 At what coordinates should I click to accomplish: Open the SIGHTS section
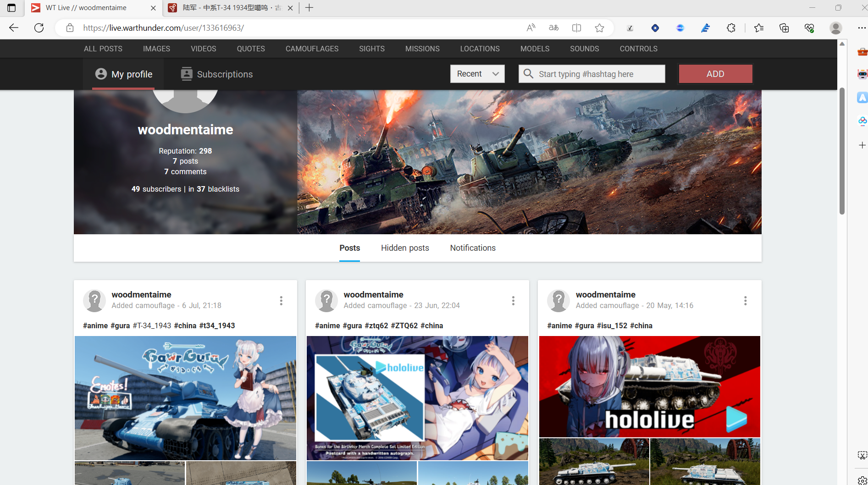[x=372, y=49]
